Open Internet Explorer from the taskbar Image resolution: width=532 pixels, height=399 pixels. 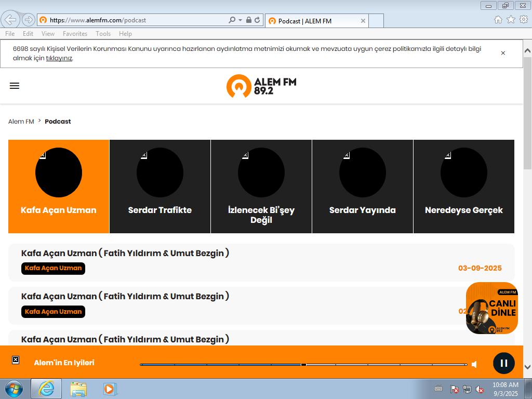(46, 389)
